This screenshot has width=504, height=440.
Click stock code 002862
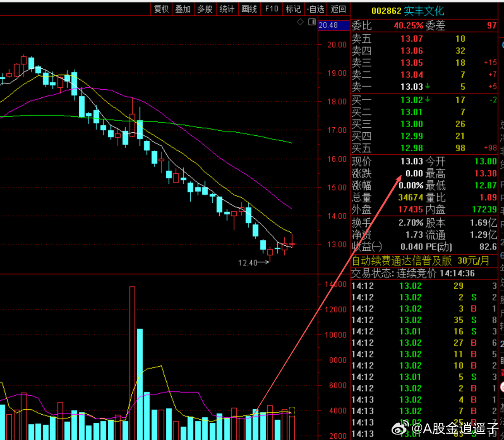point(387,11)
